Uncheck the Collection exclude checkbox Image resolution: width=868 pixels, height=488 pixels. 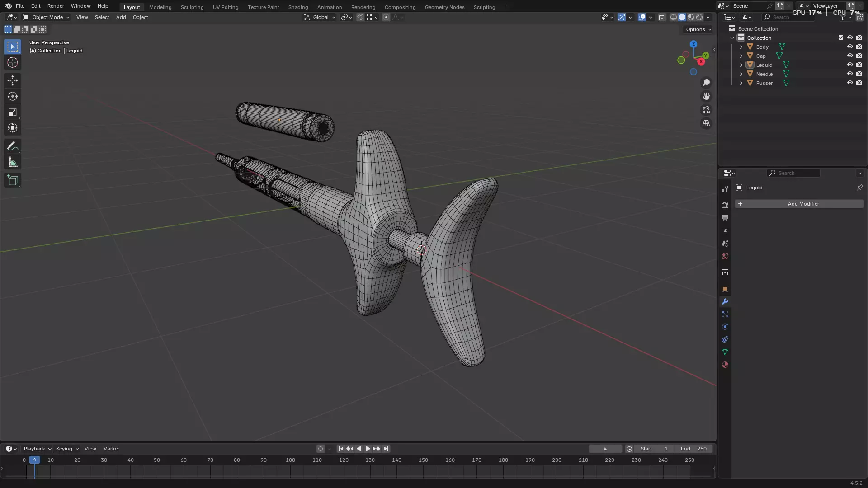coord(841,38)
